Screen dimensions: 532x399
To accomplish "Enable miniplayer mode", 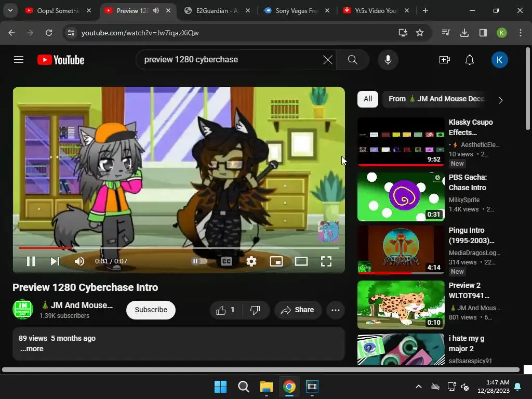I will [x=276, y=261].
